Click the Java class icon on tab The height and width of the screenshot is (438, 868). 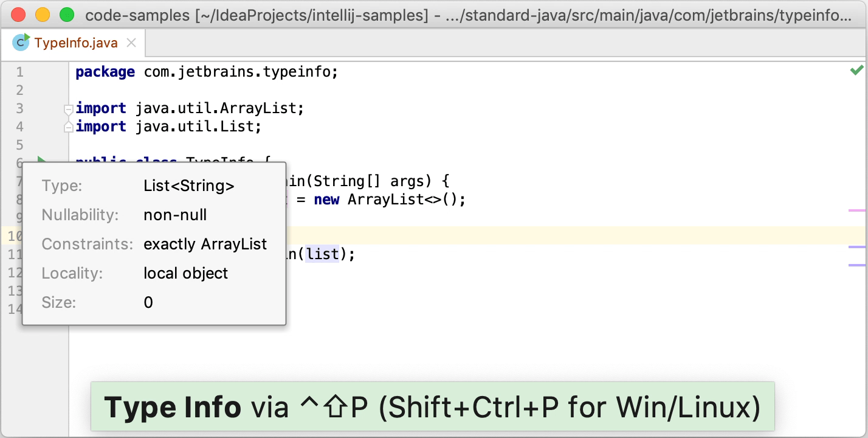[21, 42]
